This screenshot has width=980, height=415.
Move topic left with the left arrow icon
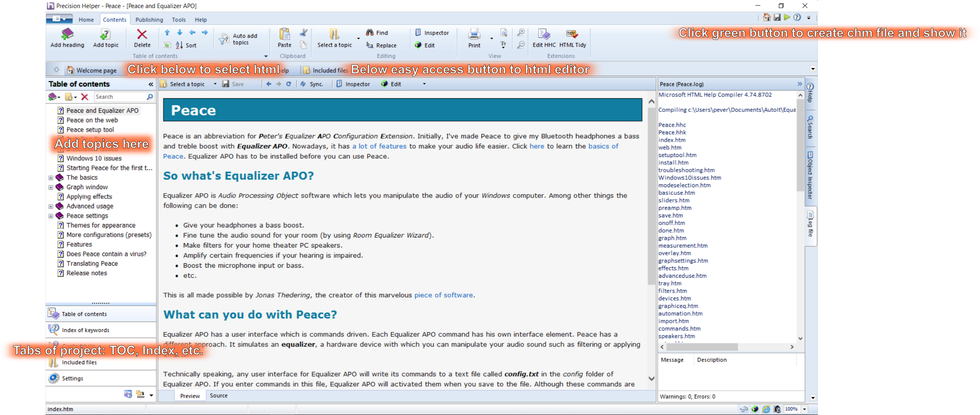tap(192, 33)
